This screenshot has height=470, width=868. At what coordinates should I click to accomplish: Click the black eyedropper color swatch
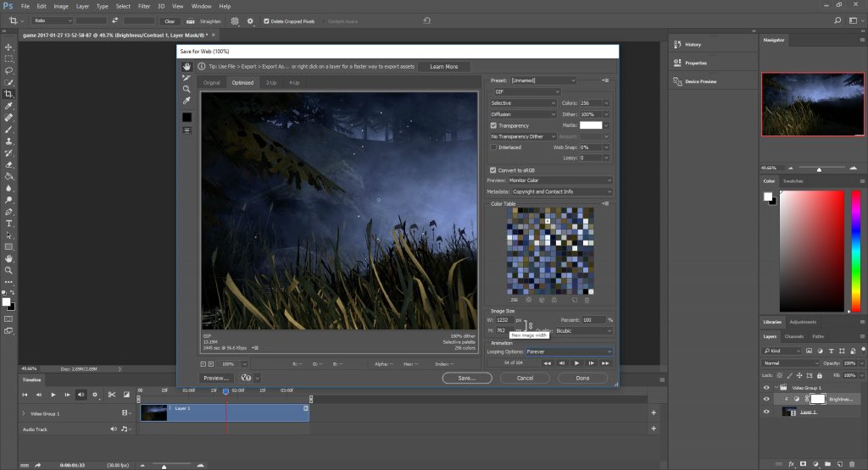tap(187, 117)
